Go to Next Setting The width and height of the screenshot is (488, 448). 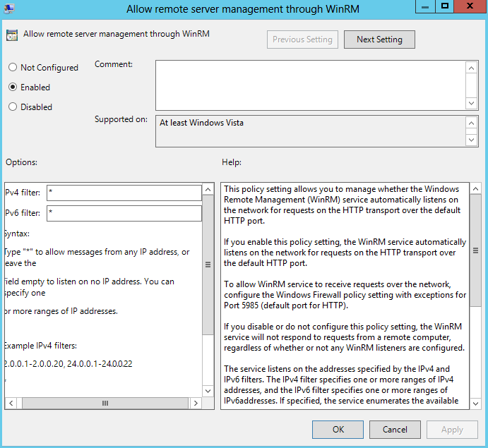pos(379,40)
